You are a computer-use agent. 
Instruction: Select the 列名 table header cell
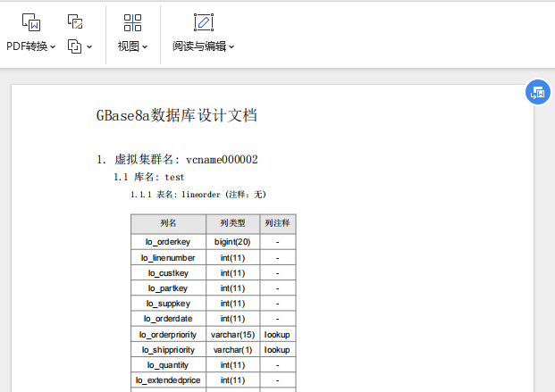pos(168,223)
